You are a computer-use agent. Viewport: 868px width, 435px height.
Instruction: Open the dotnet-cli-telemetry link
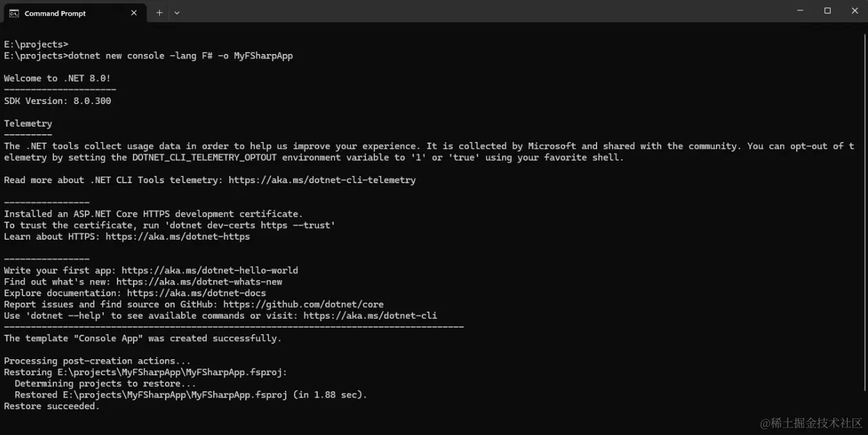click(x=322, y=180)
